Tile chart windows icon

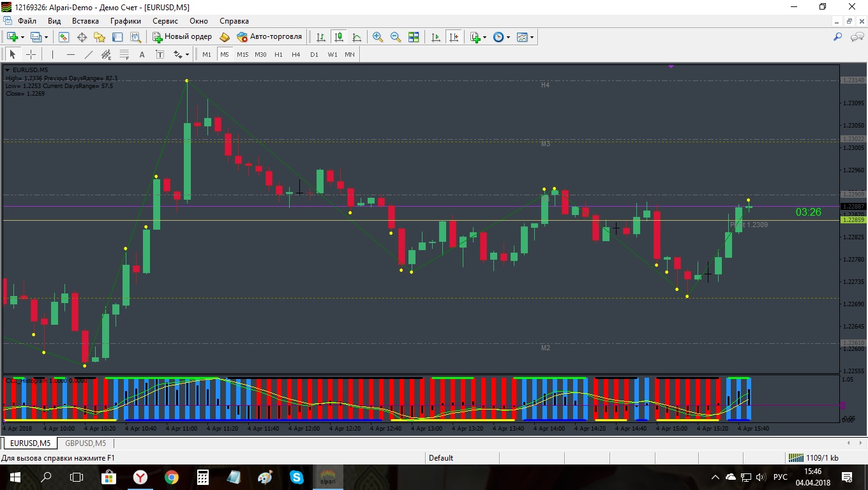(414, 37)
